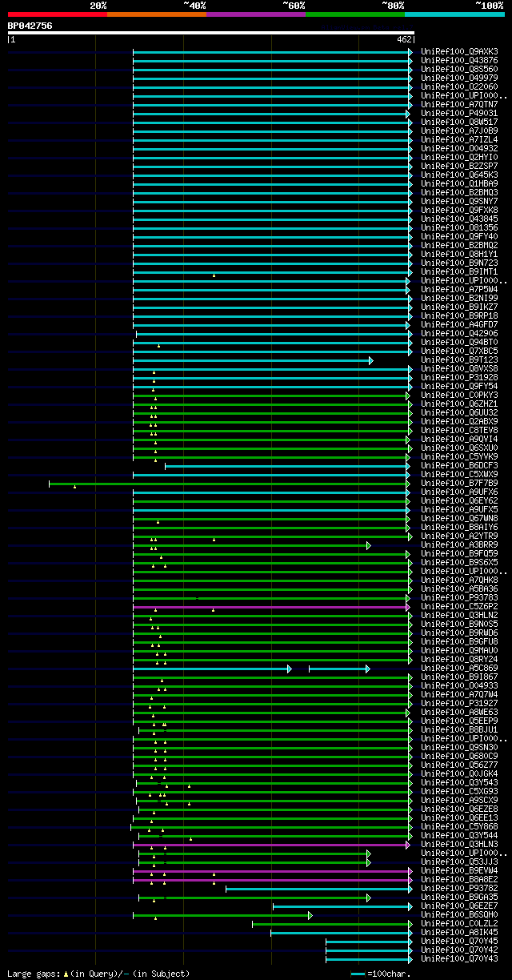Open hit UniRef100_A9UFX5
This screenshot has height=980, width=512.
pos(459,509)
